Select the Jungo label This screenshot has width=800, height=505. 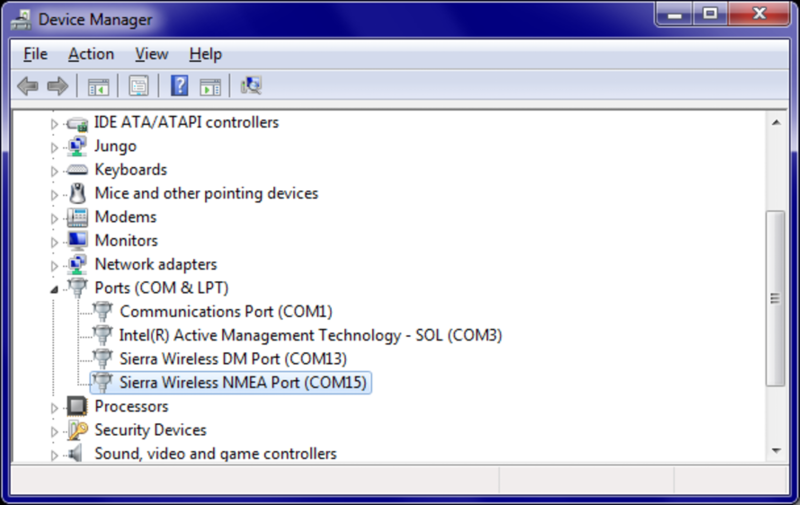point(115,146)
